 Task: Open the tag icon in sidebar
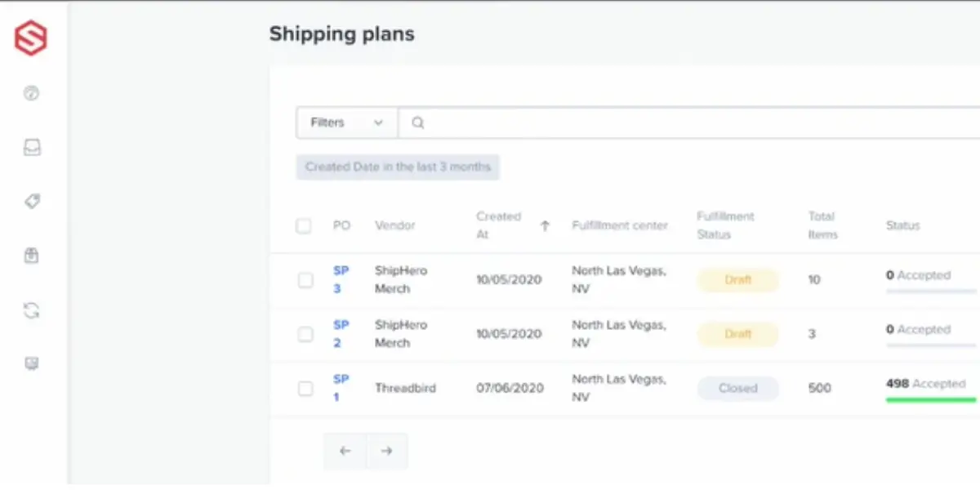[x=32, y=202]
